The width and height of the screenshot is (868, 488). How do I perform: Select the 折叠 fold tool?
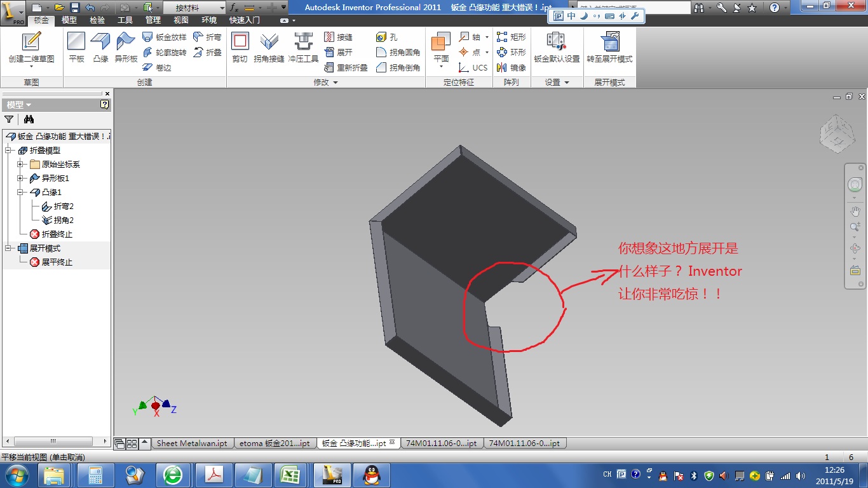(x=207, y=53)
